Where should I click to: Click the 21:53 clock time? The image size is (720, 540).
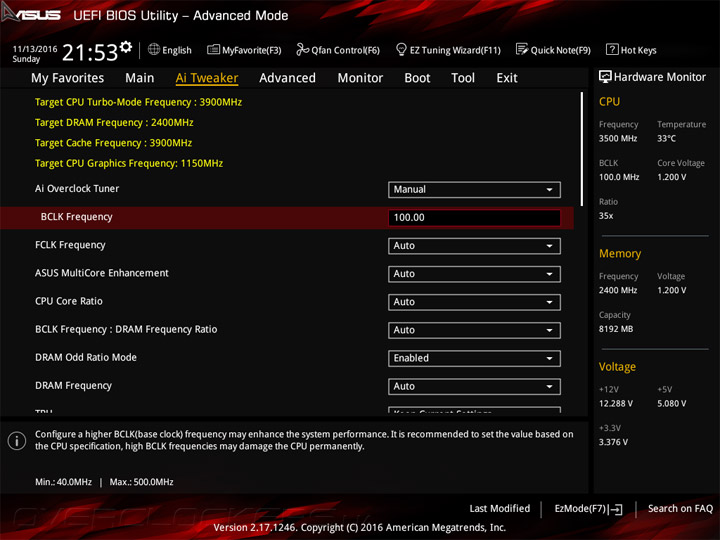click(90, 53)
